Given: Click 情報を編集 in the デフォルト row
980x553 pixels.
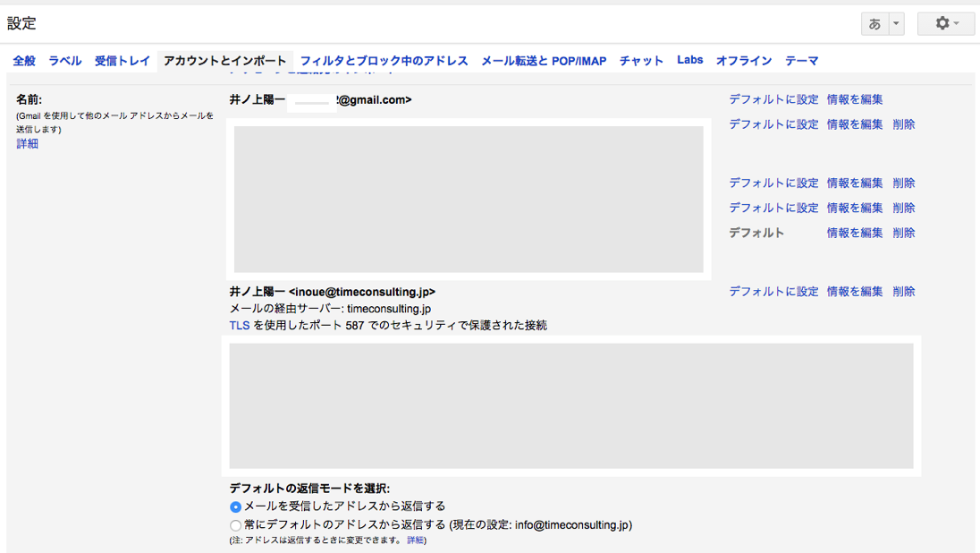Looking at the screenshot, I should coord(855,233).
